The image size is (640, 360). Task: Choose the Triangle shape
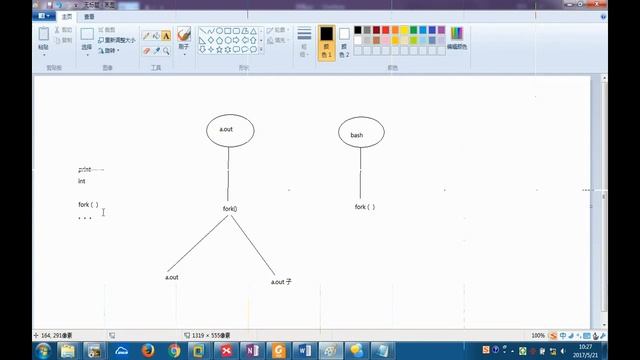(253, 31)
